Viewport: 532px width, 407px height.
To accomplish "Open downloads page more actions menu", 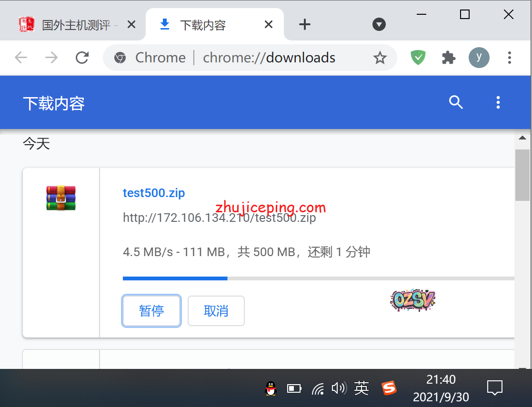I will coord(498,102).
